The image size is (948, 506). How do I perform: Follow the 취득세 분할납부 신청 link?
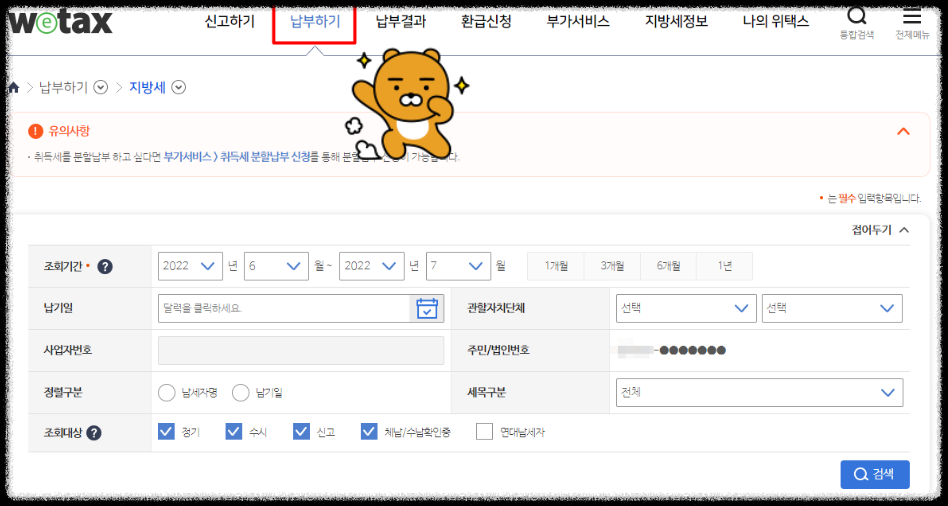coord(265,157)
